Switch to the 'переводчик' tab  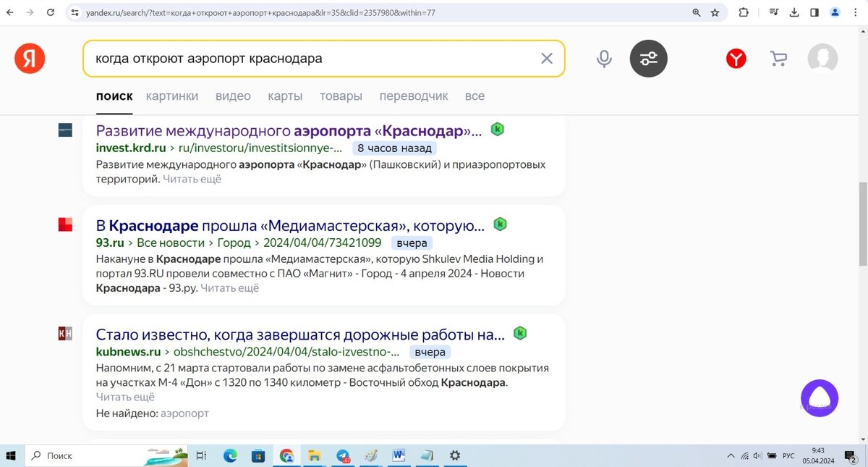(x=414, y=96)
